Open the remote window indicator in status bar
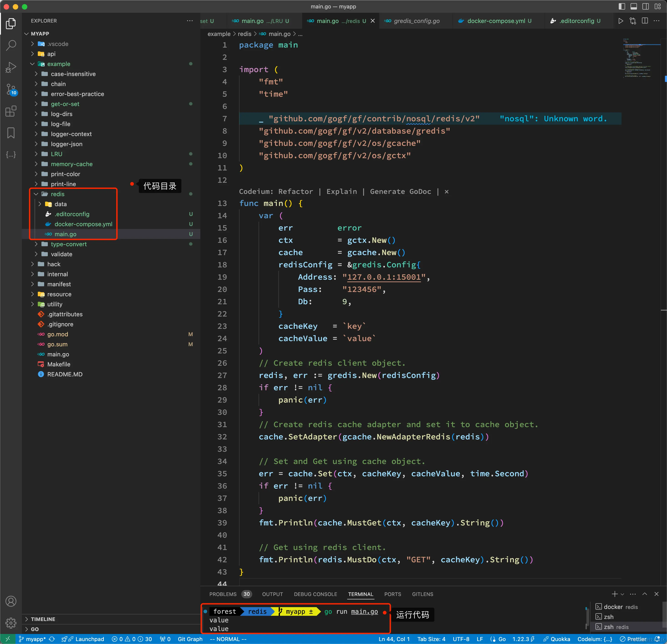The height and width of the screenshot is (644, 667). (x=8, y=639)
